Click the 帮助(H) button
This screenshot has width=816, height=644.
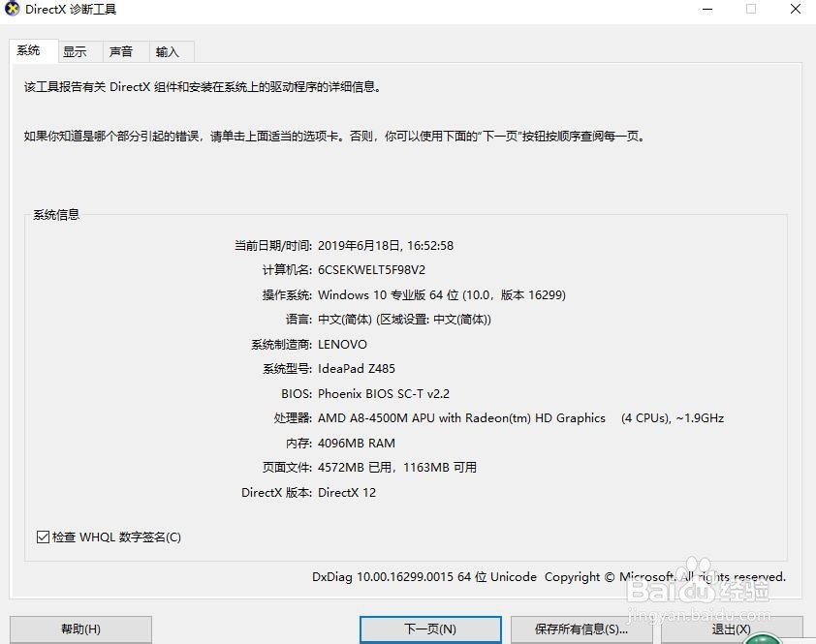pos(80,629)
